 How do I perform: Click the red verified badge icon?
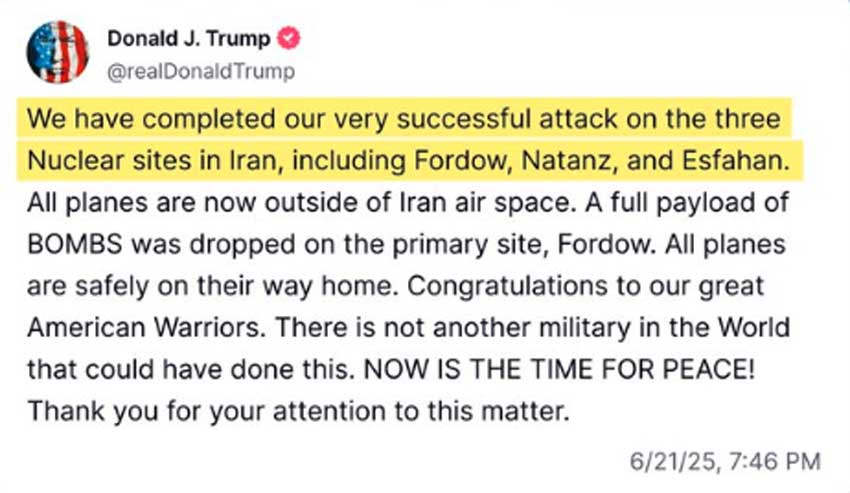[x=289, y=39]
